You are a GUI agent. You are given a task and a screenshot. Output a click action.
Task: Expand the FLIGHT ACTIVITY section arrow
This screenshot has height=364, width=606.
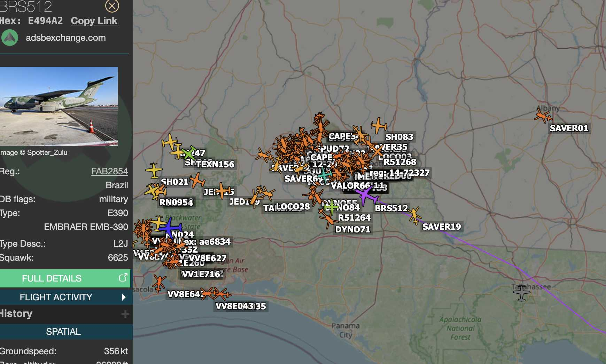(x=124, y=297)
